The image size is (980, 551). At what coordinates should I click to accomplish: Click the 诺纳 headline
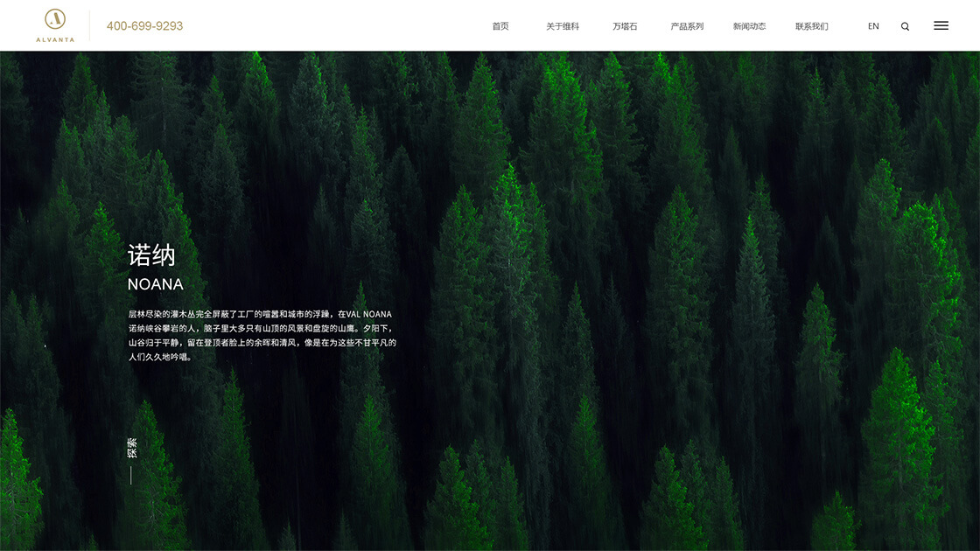tap(151, 255)
